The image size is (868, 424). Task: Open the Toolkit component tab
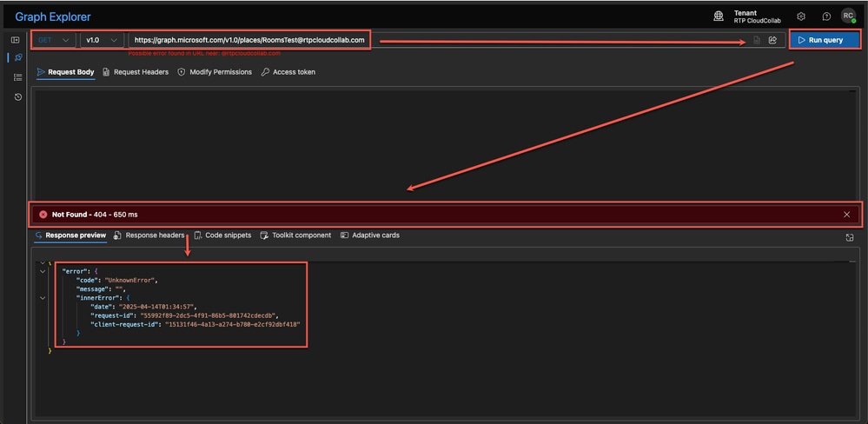[295, 235]
